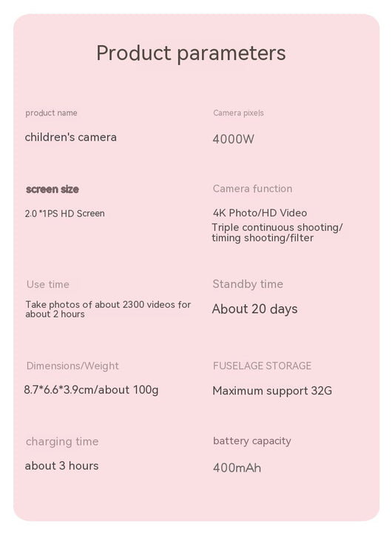Select the product name label
Image resolution: width=392 pixels, height=558 pixels.
[x=51, y=113]
